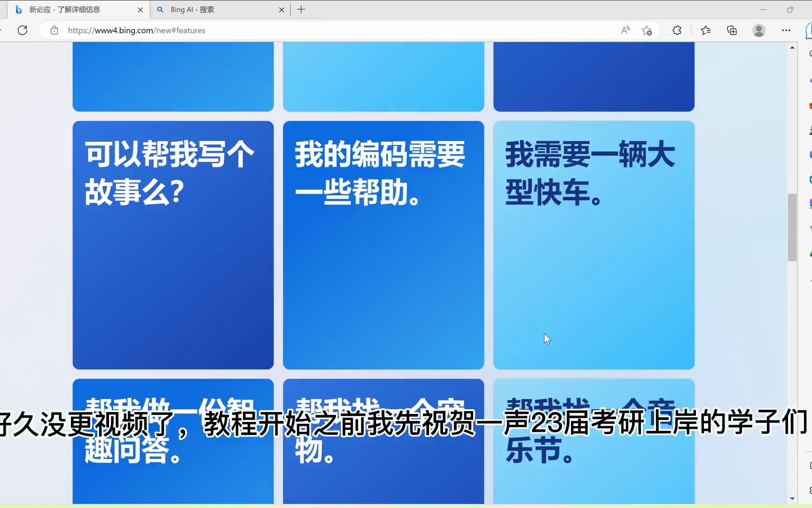Viewport: 812px width, 508px height.
Task: Add this page to favorites
Action: pos(647,31)
